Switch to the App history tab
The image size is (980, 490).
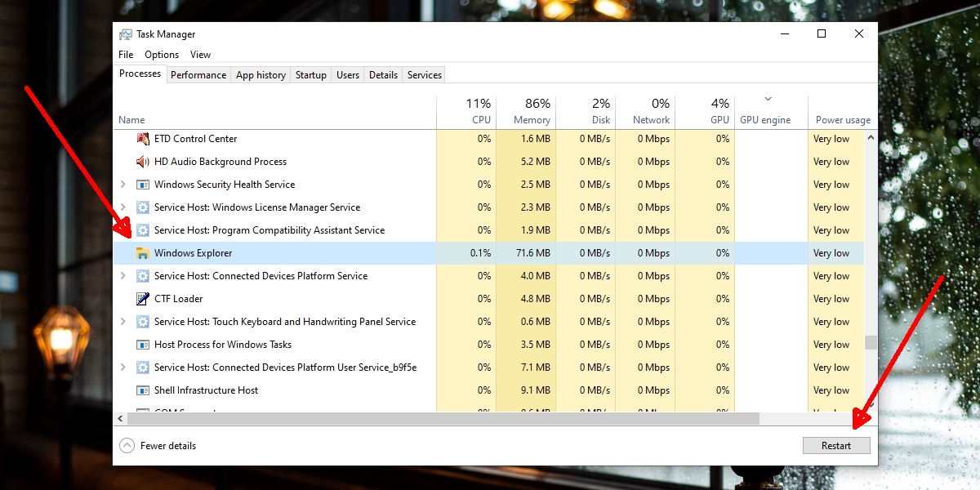point(261,75)
